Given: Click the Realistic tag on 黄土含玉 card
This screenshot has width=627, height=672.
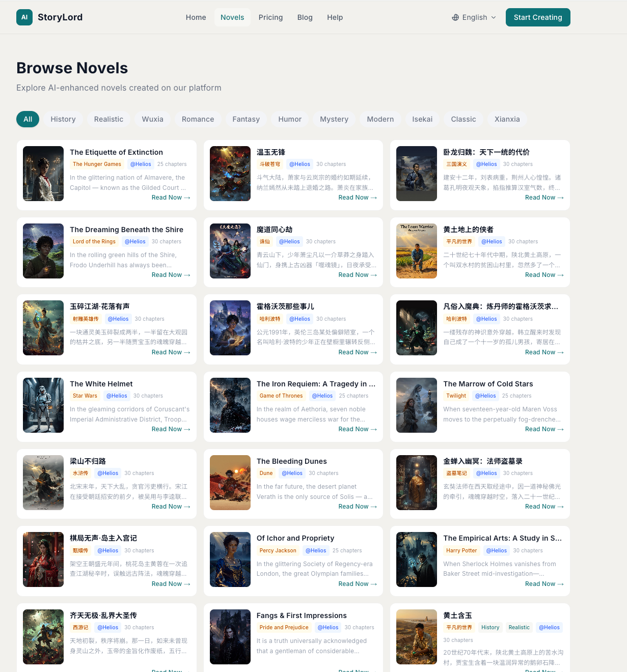Looking at the screenshot, I should (519, 628).
